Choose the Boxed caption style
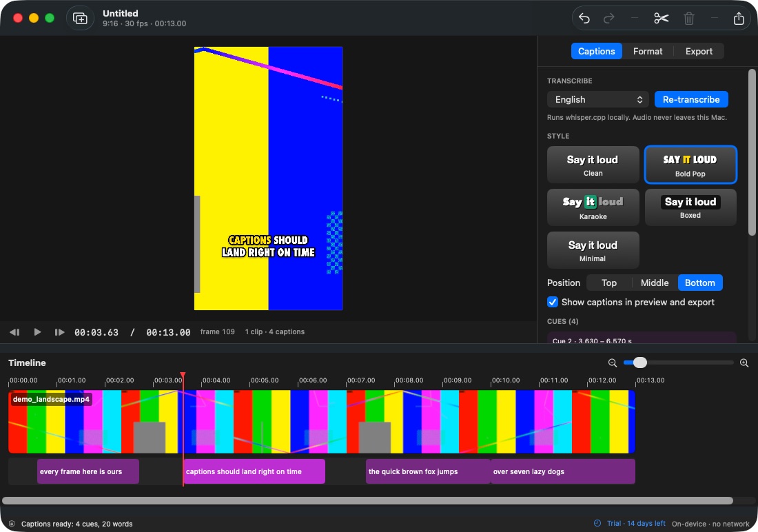The width and height of the screenshot is (758, 532). point(690,207)
